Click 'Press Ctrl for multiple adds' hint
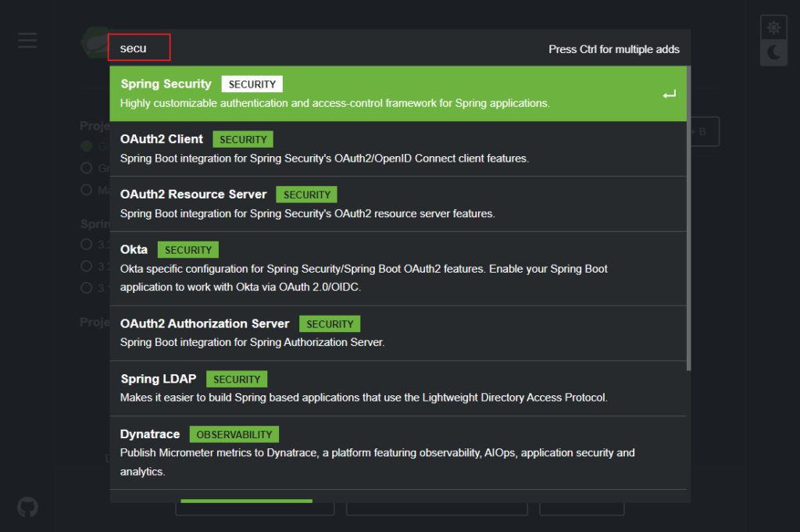The width and height of the screenshot is (800, 532). 614,49
